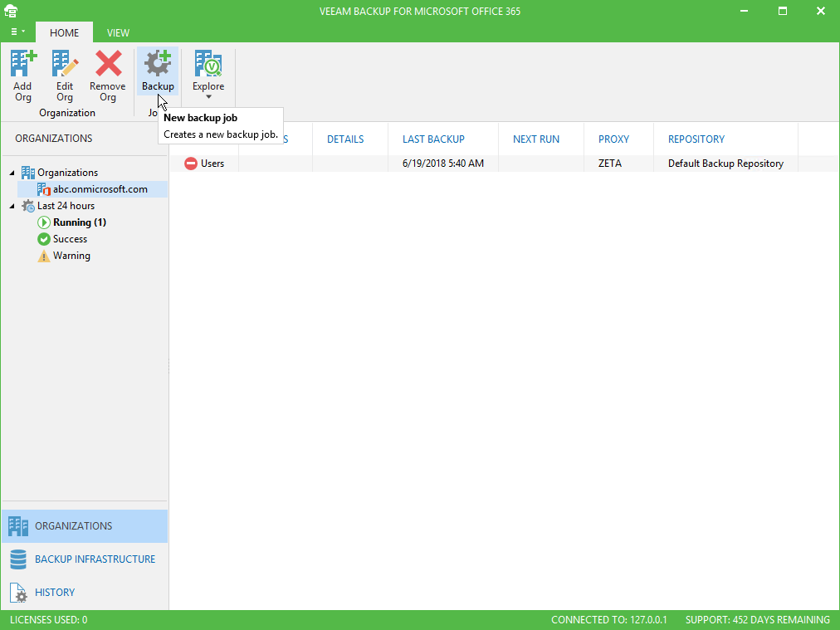Select Organizations in the tree

pyautogui.click(x=67, y=173)
